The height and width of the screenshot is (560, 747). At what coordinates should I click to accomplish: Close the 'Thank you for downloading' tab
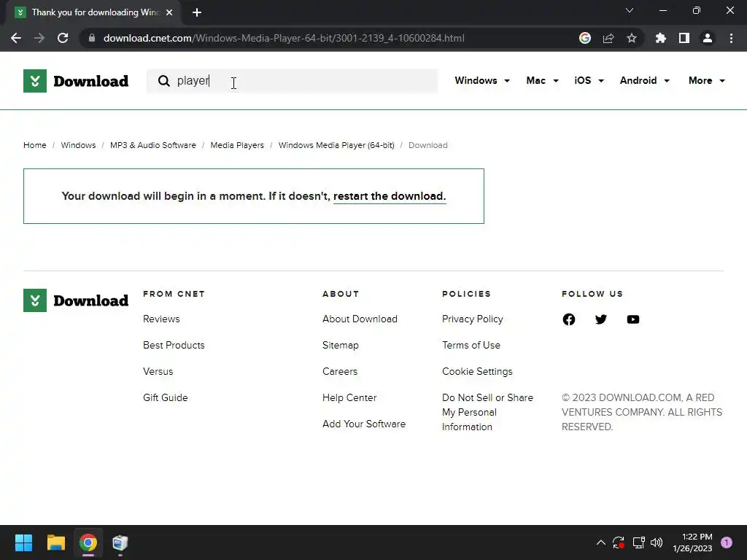pos(169,12)
